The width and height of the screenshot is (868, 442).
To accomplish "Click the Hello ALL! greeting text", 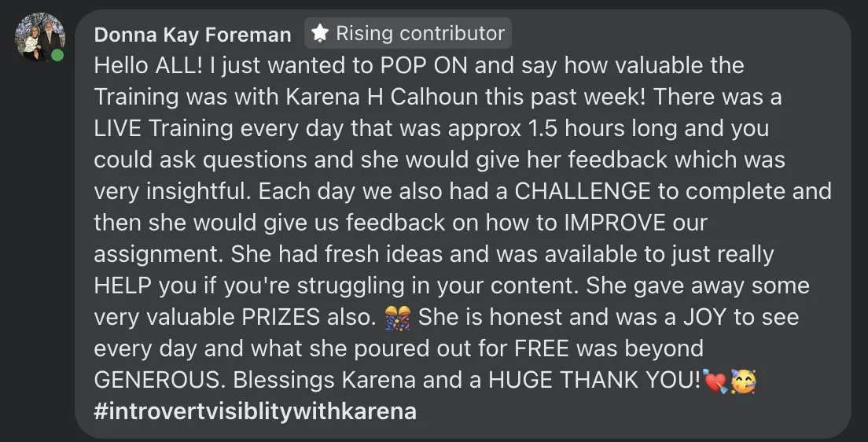I will click(149, 65).
